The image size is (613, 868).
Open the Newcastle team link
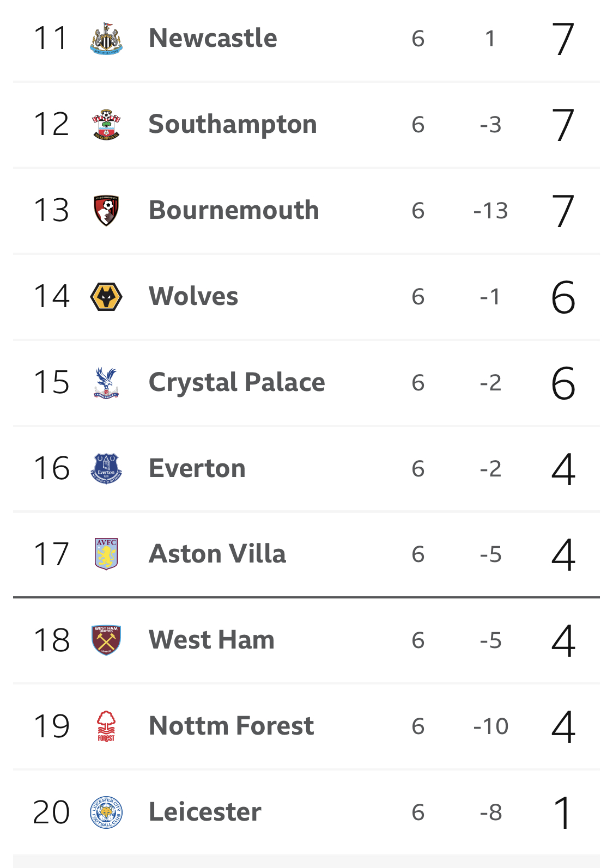213,38
